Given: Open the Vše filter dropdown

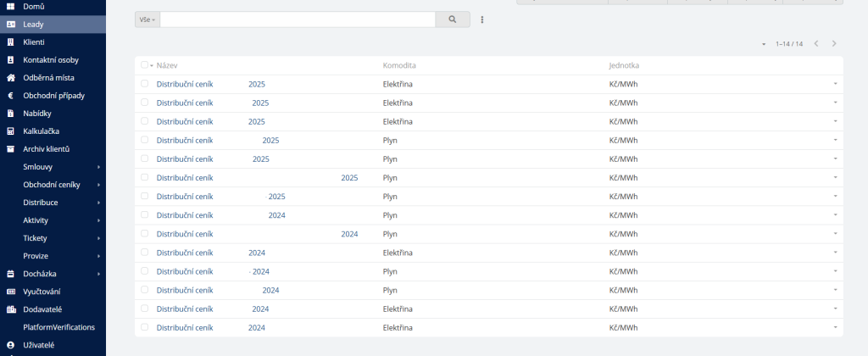Looking at the screenshot, I should pos(147,19).
